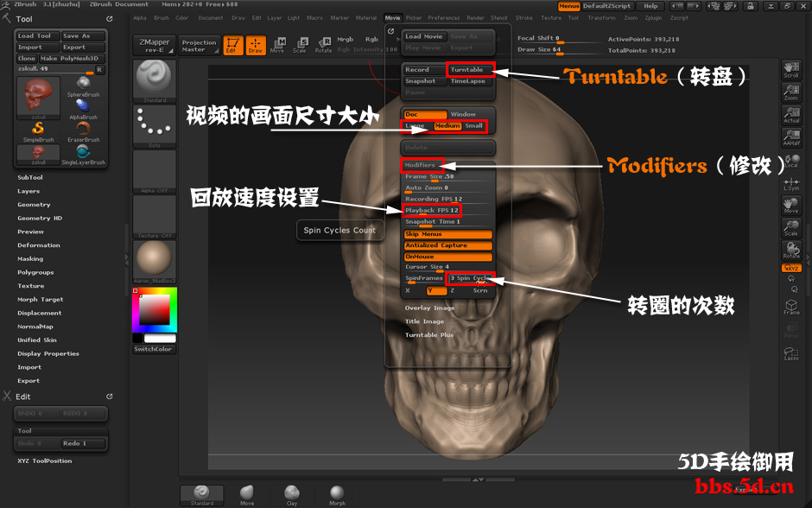Click the TimeLapse button
This screenshot has height=508, width=812.
point(470,81)
